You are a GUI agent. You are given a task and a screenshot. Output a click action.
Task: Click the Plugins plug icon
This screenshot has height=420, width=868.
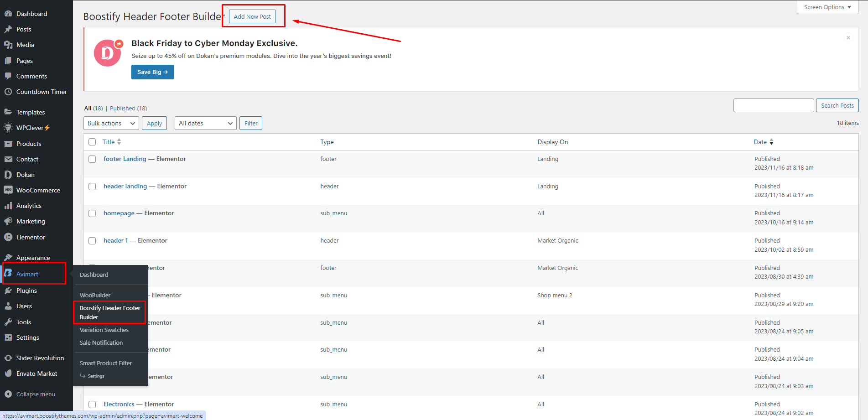[8, 290]
